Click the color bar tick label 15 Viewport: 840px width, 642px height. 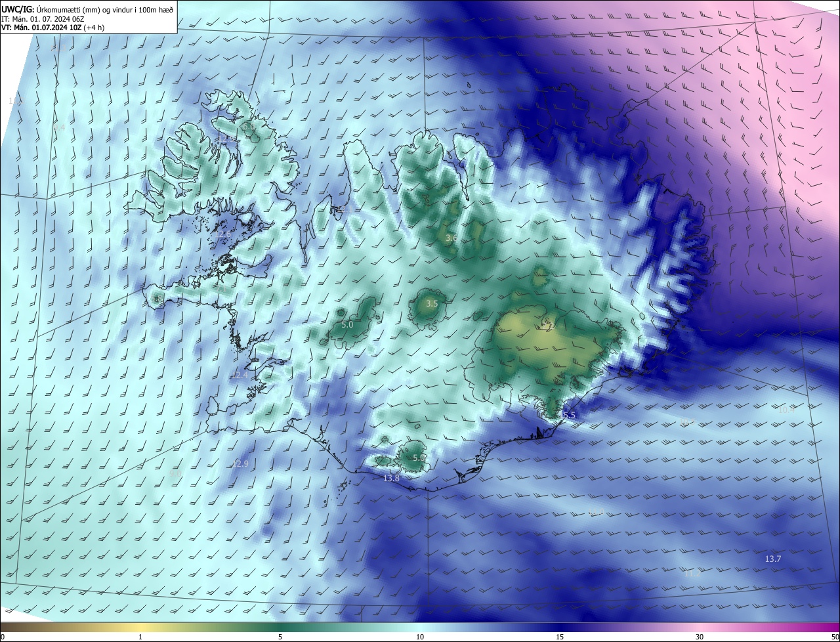pyautogui.click(x=560, y=637)
